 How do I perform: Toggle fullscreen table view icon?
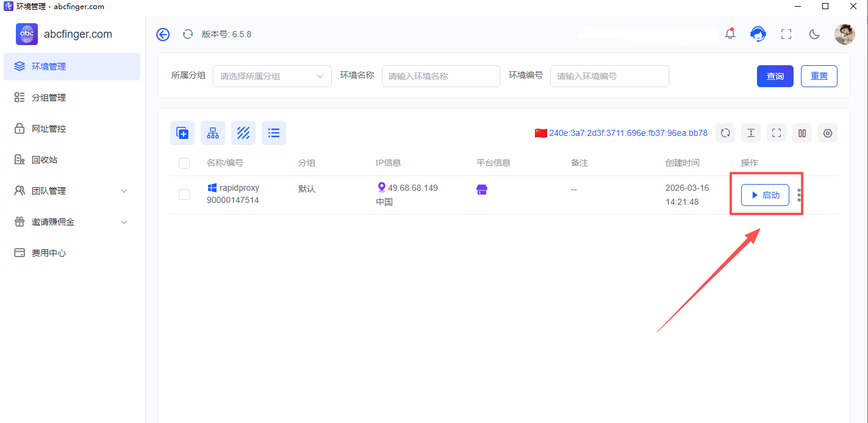[x=777, y=132]
